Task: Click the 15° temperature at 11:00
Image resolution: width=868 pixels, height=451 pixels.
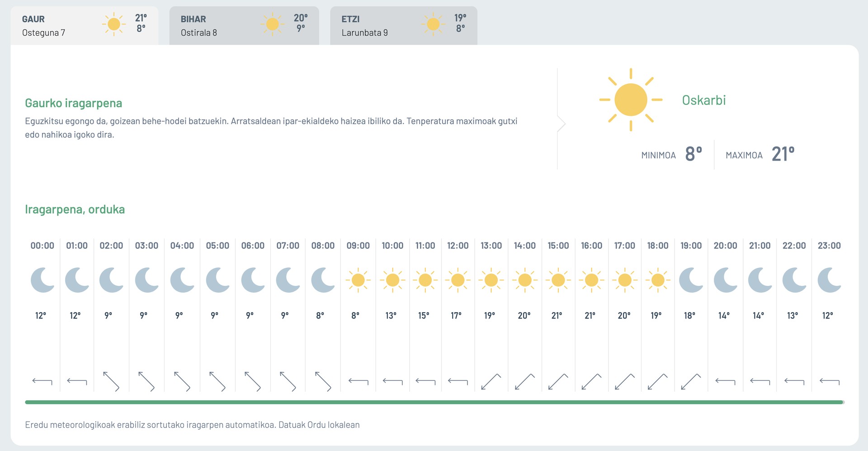Action: pos(424,315)
